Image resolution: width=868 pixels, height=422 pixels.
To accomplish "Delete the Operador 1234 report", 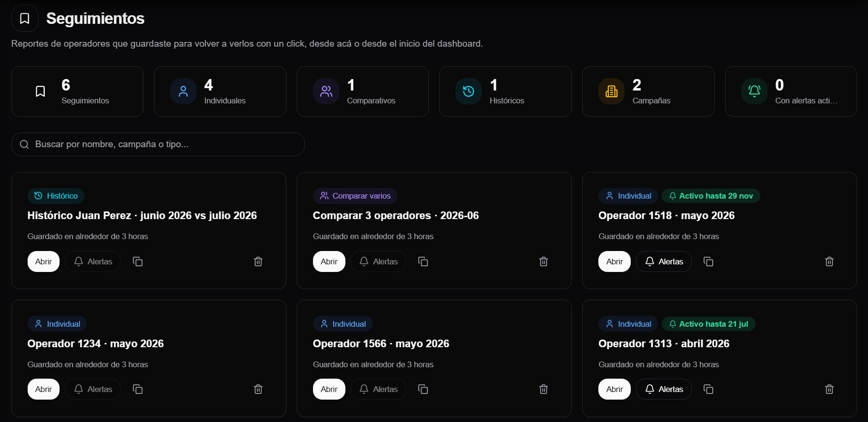I will point(258,389).
